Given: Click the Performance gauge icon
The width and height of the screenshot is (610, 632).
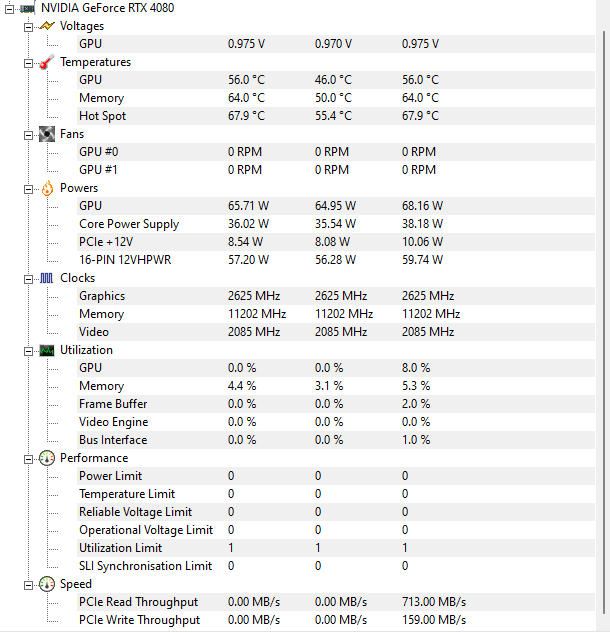Looking at the screenshot, I should (x=46, y=458).
